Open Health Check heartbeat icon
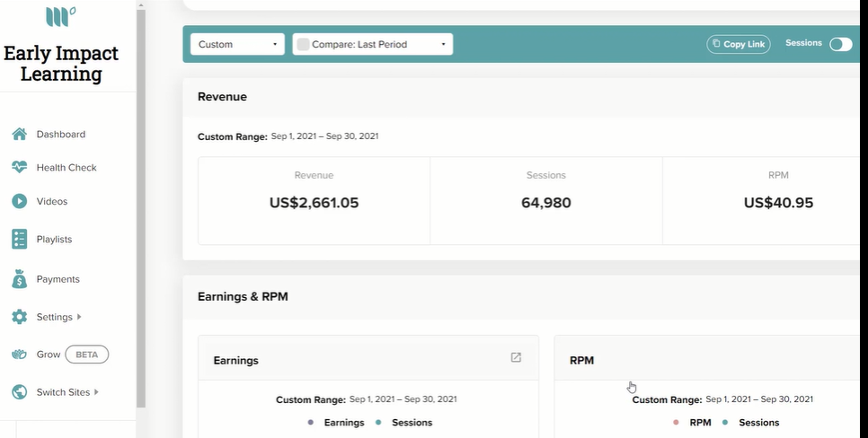 point(20,167)
